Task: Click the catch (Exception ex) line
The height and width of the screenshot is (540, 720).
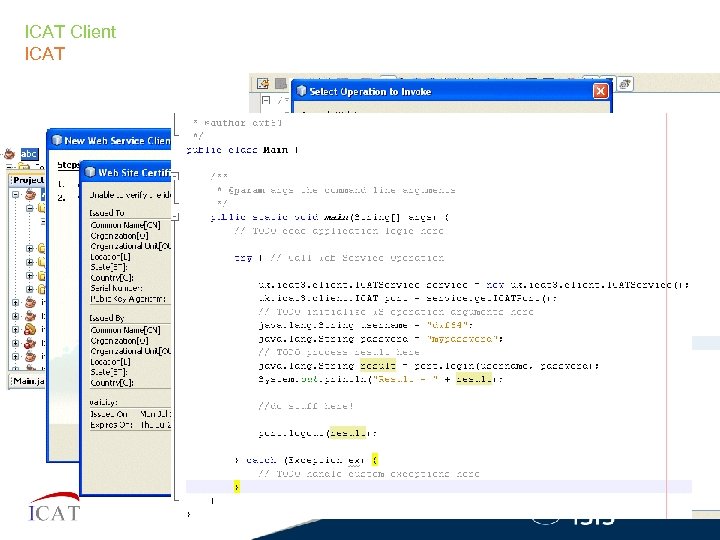Action: [x=306, y=460]
